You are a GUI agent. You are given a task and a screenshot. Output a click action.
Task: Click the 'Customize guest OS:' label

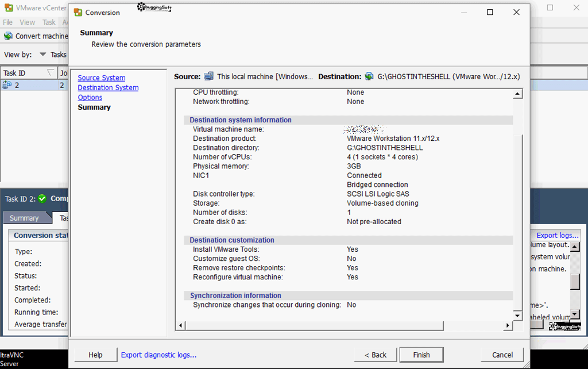pos(226,259)
